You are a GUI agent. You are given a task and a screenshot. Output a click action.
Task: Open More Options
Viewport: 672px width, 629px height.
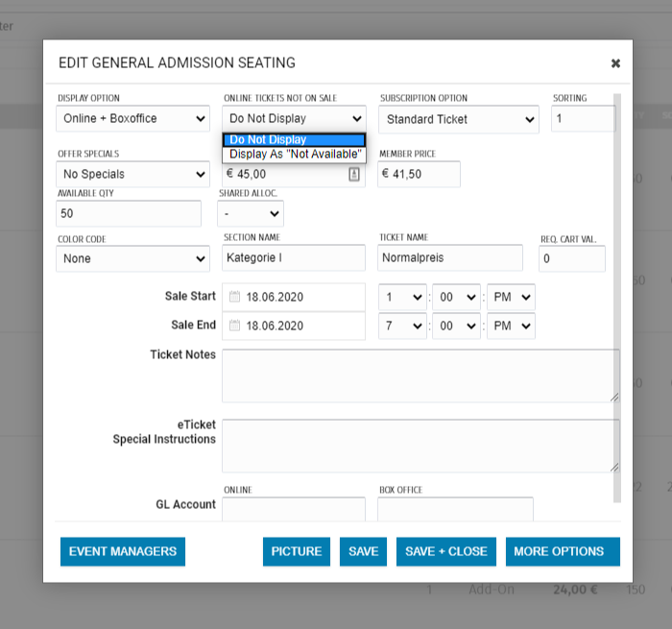coord(563,551)
